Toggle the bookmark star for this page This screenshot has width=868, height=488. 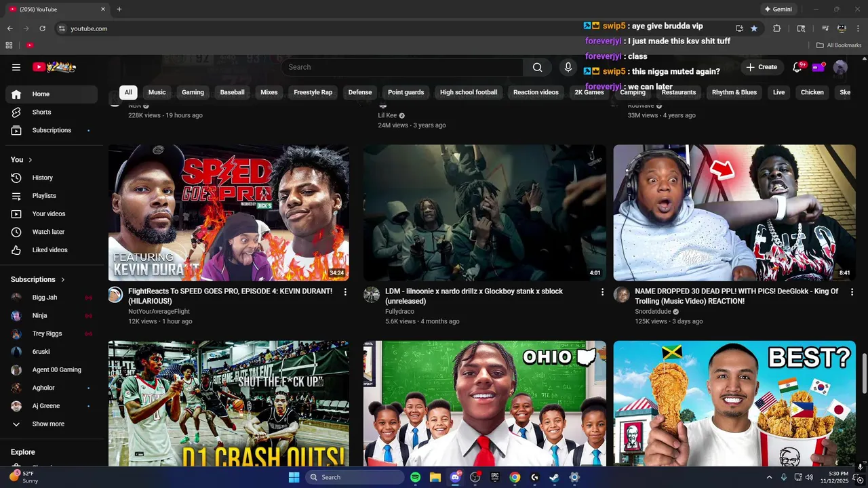click(754, 28)
